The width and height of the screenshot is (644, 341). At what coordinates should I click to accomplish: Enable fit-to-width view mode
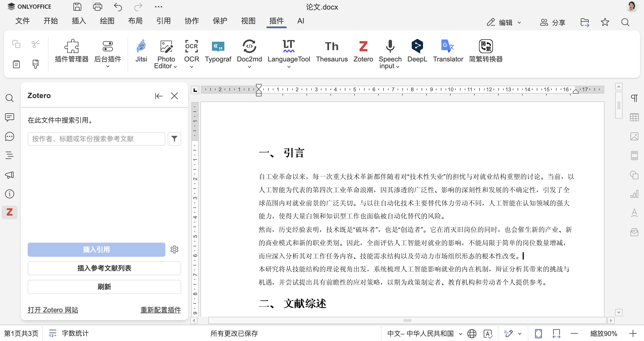point(556,333)
